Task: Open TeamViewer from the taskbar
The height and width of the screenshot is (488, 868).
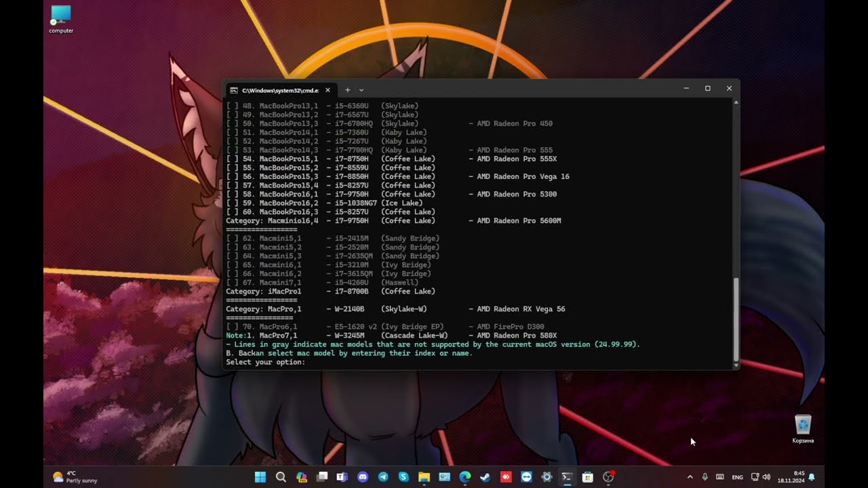Action: [x=526, y=477]
